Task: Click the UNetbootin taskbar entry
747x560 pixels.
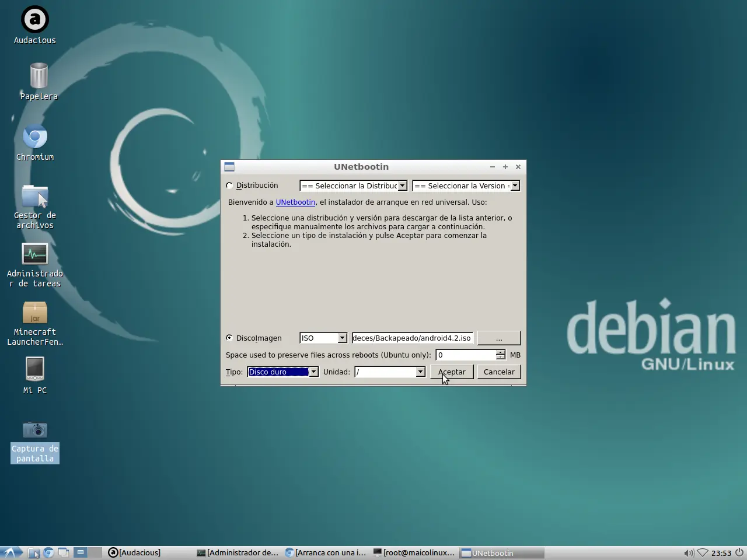Action: (x=502, y=552)
